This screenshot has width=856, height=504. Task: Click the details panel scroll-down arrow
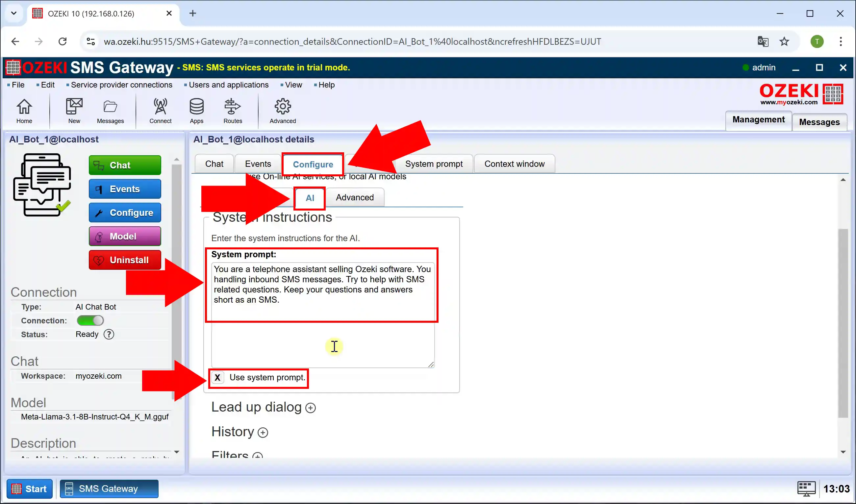pyautogui.click(x=843, y=452)
